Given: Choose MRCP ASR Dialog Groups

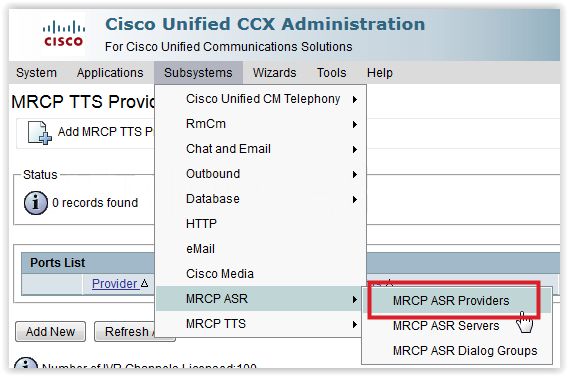Looking at the screenshot, I should pos(457,351).
